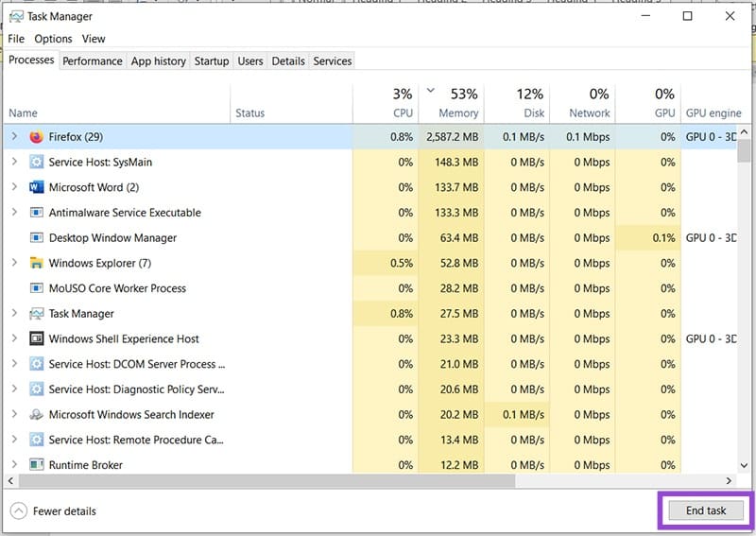Image resolution: width=756 pixels, height=536 pixels.
Task: Click the horizontal scrollbar right arrow
Action: (x=729, y=480)
